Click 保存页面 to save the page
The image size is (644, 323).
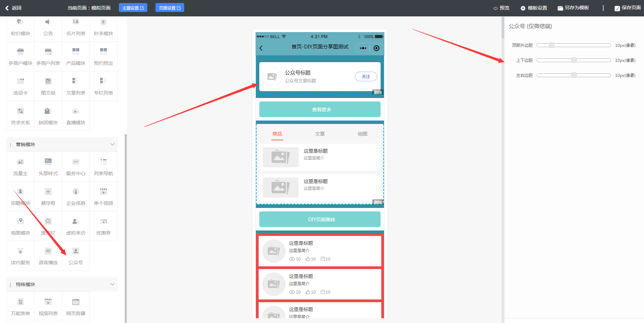[x=628, y=8]
